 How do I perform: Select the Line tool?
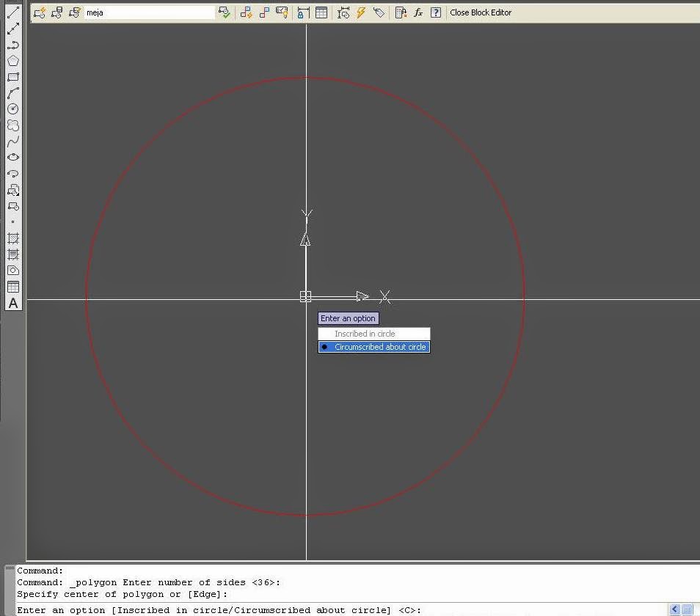[12, 12]
